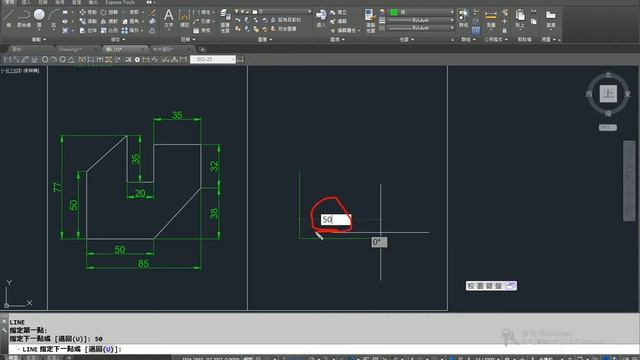Viewport: 640px width, 360px height.
Task: Expand the Utilities (公用程式) panel
Action: coord(496,40)
